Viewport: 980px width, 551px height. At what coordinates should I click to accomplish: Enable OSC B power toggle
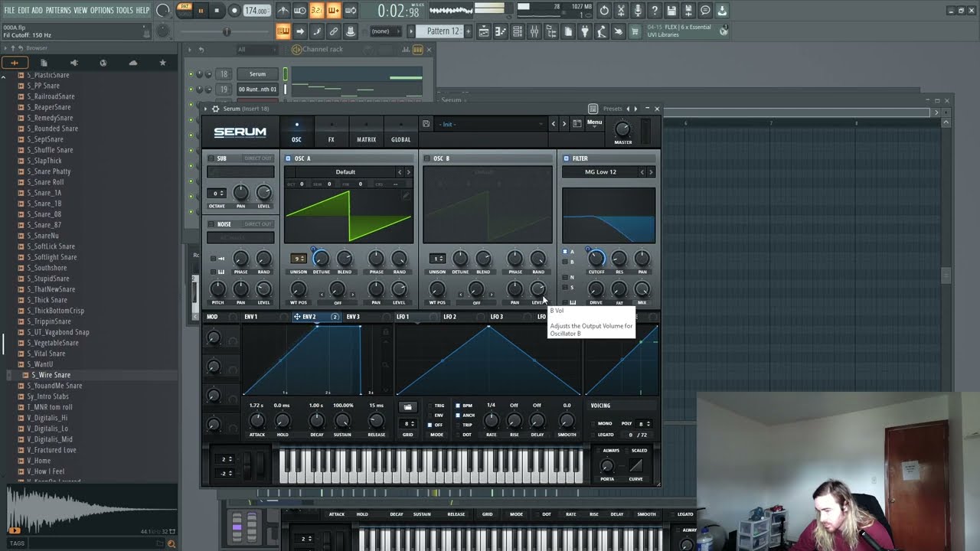pos(426,158)
